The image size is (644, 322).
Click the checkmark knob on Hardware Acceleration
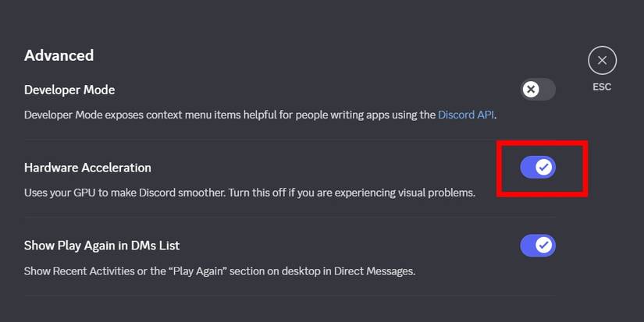[x=545, y=167]
